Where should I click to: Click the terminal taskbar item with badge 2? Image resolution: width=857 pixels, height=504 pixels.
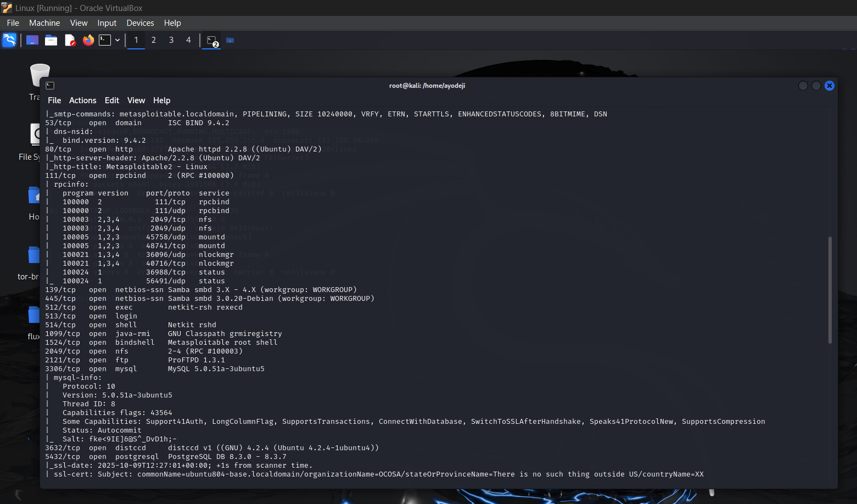212,41
